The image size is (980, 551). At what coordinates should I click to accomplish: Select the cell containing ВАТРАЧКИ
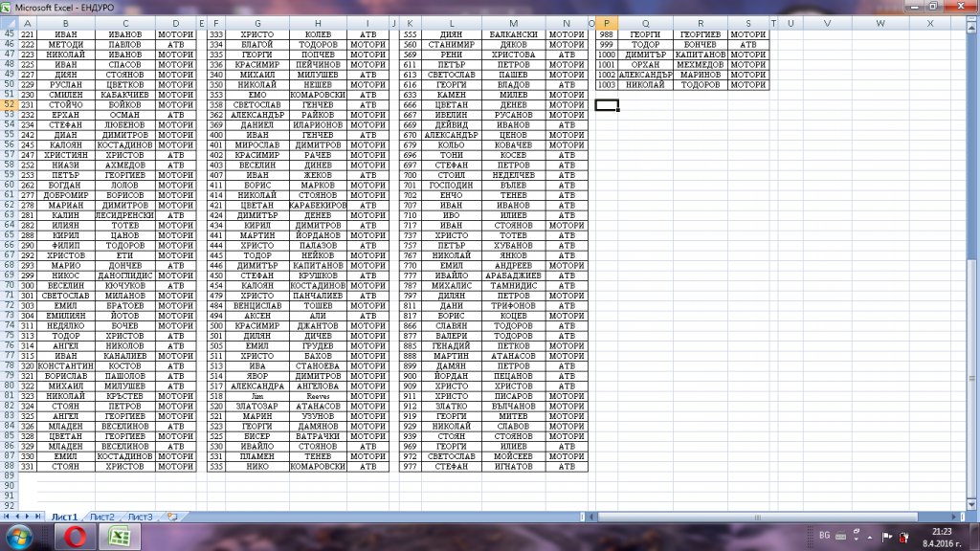coord(318,436)
